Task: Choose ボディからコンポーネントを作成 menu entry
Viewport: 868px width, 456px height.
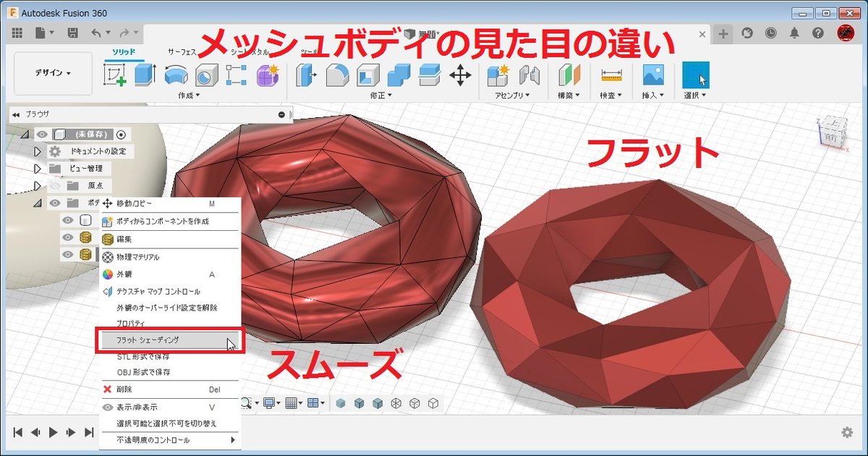Action: pyautogui.click(x=169, y=221)
